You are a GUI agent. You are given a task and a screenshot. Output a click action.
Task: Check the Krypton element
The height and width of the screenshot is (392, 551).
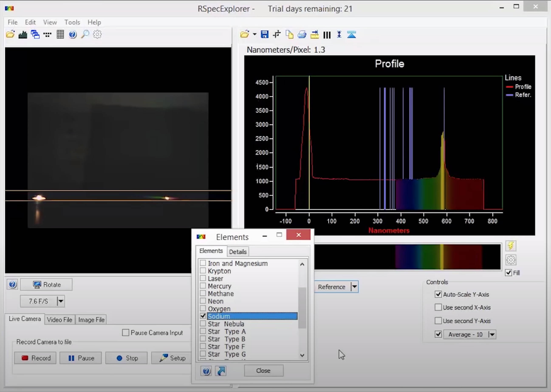pos(203,270)
